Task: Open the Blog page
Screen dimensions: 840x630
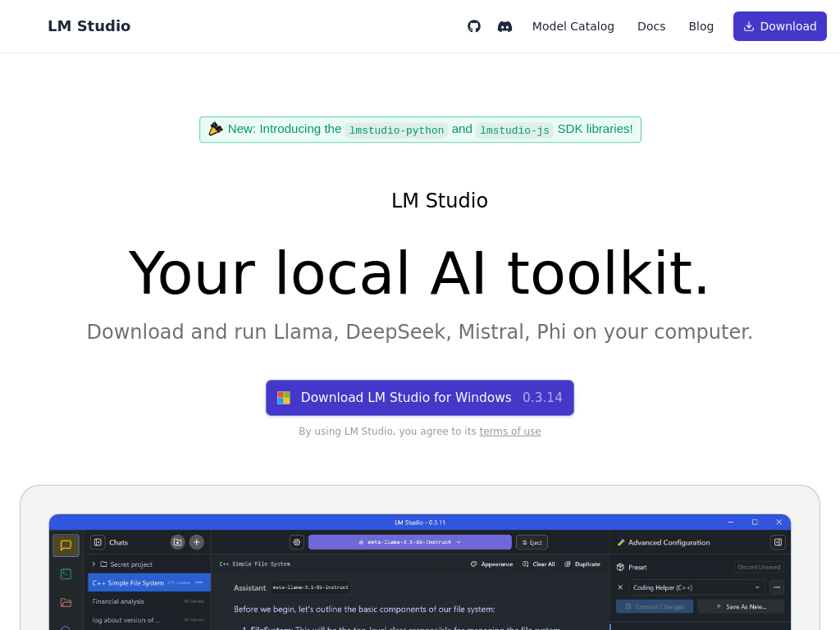Action: point(701,26)
